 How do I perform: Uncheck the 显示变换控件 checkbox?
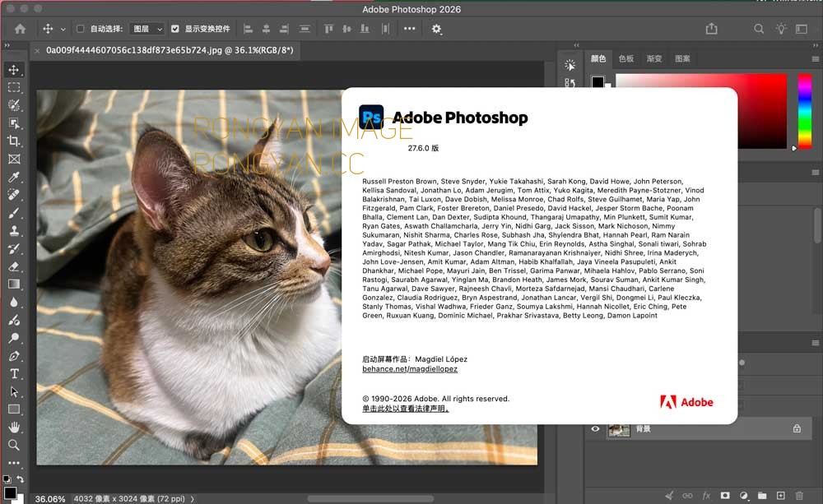tap(174, 29)
